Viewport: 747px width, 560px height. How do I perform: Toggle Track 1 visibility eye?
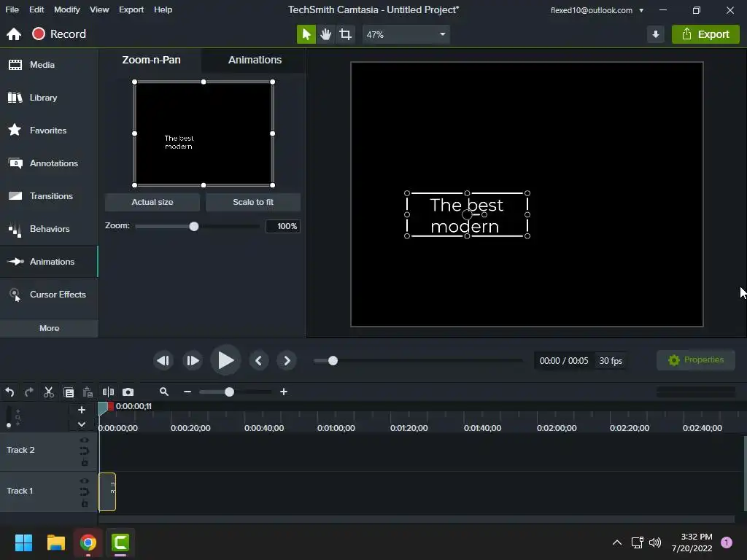[x=85, y=481]
